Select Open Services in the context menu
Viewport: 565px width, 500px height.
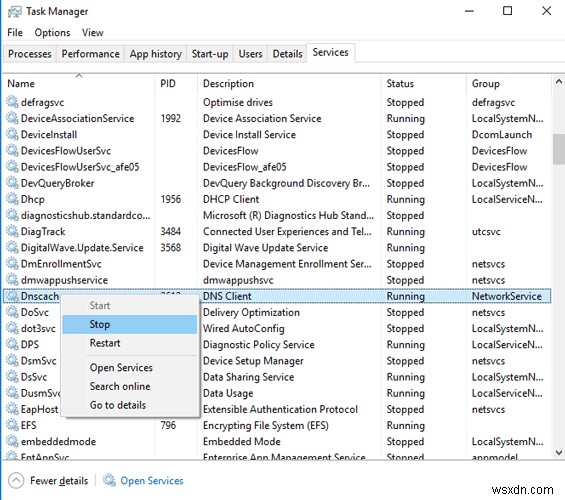tap(130, 367)
